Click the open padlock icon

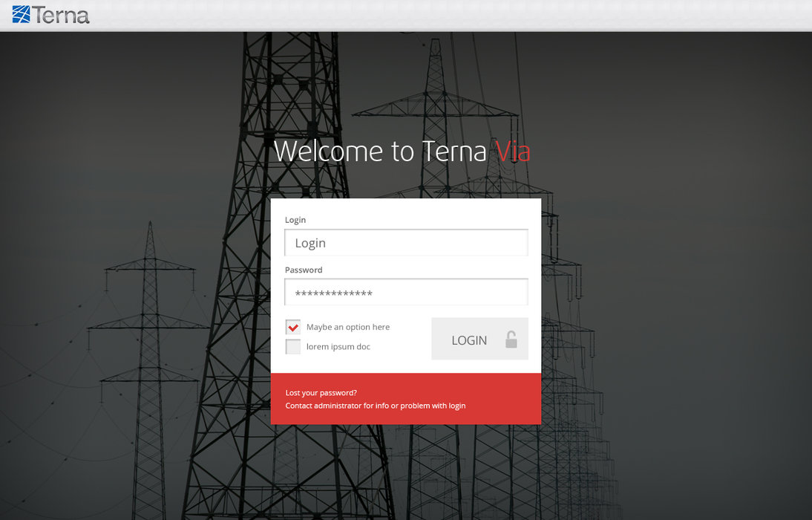click(511, 339)
